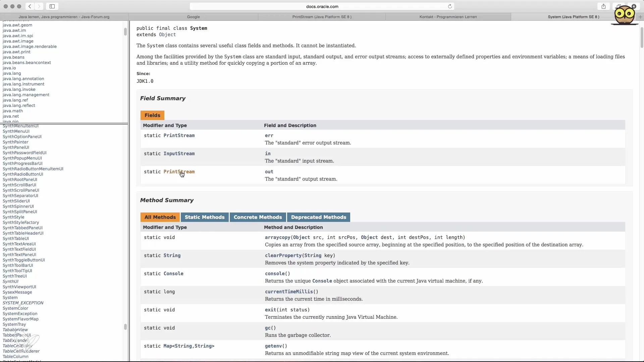Select the Static Methods tab
The image size is (644, 362).
(x=204, y=217)
